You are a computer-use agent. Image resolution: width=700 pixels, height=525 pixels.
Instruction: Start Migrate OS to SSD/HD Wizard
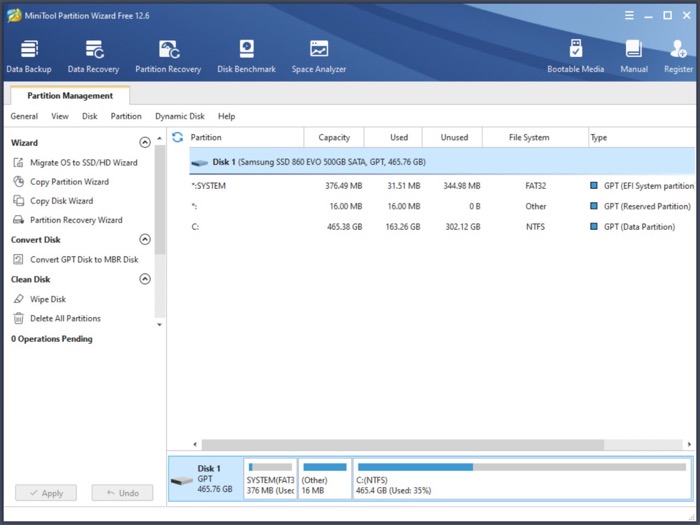coord(83,162)
